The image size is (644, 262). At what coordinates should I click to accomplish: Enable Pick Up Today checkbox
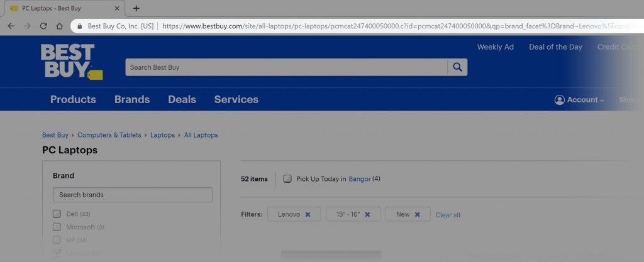(x=287, y=179)
